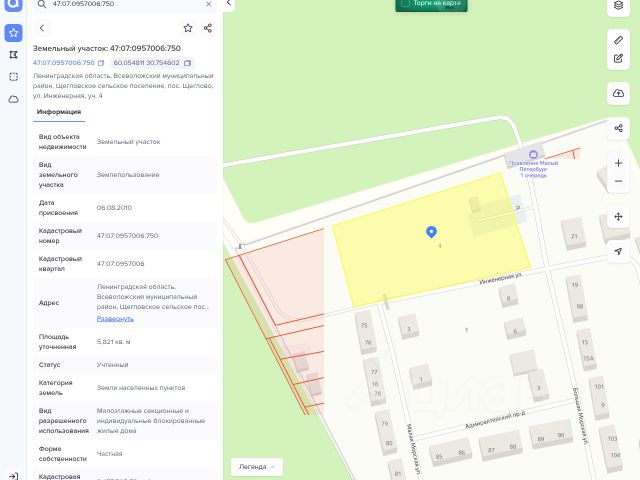Click Адмиралтейский пр-д street label
Screen dimensions: 640x480
pyautogui.click(x=495, y=420)
